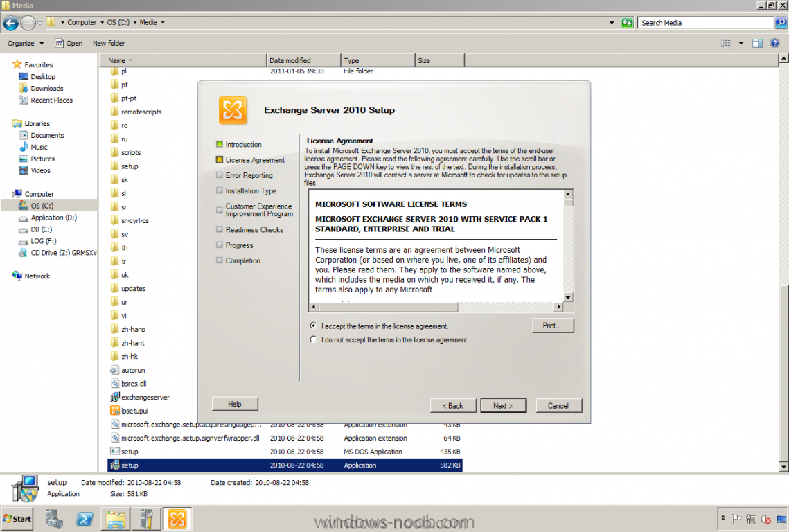Image resolution: width=789 pixels, height=532 pixels.
Task: Select 'I do not accept the terms' radio button
Action: 314,339
